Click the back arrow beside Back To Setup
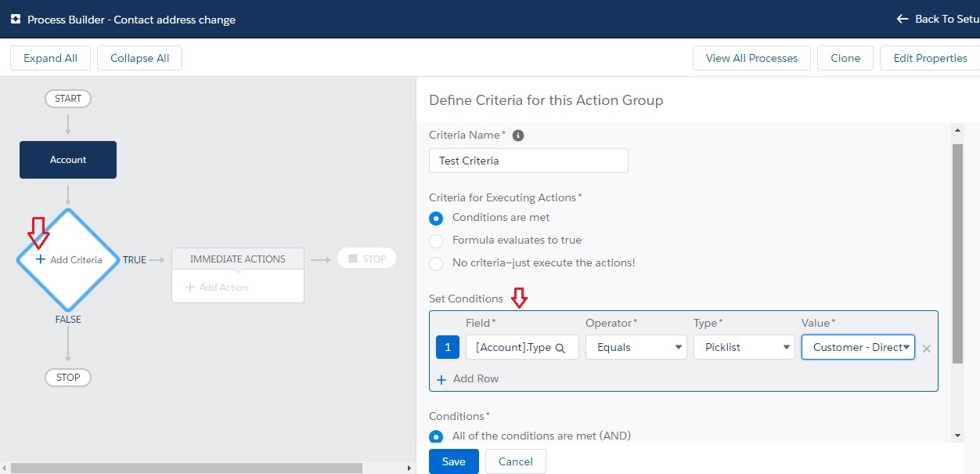Viewport: 980px width, 474px height. [x=902, y=19]
